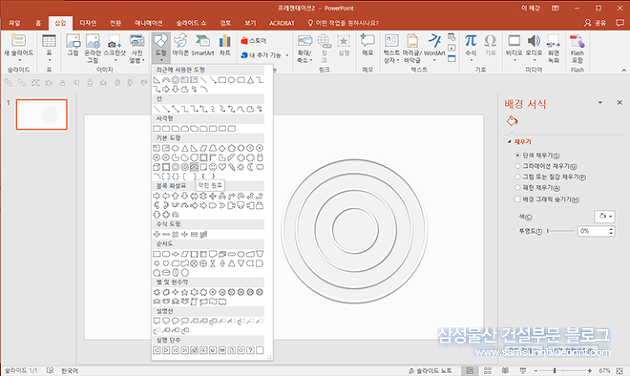Enable 배경 그래픽 숨기기 checkbox
This screenshot has height=376, width=630.
(518, 199)
